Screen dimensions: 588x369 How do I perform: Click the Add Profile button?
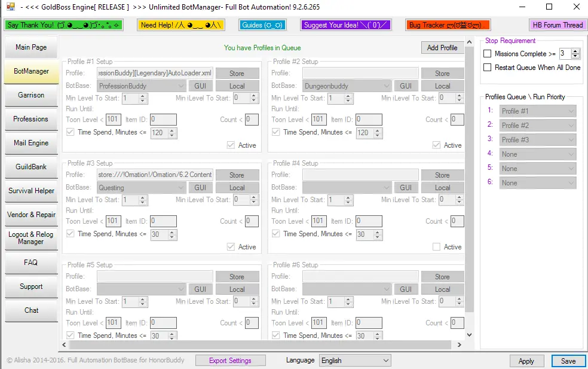coord(442,48)
